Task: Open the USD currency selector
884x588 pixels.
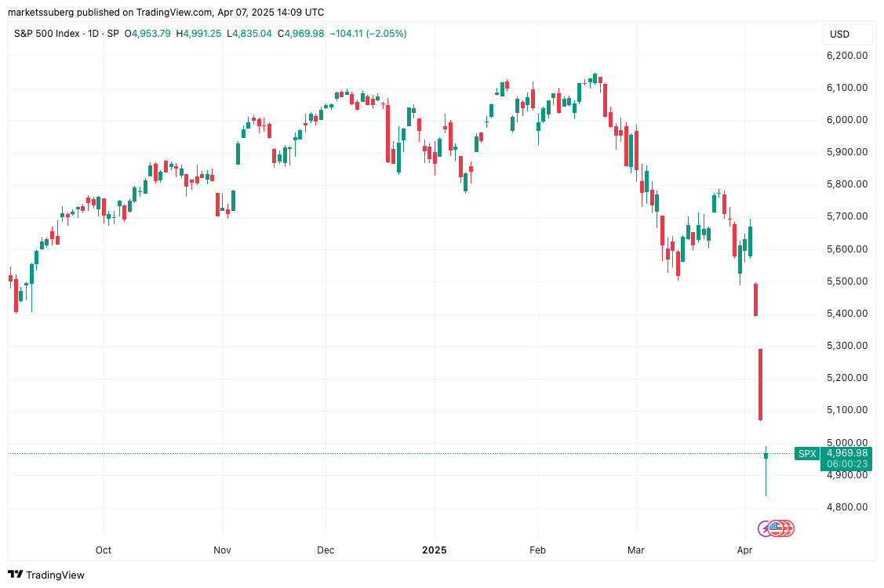Action: pos(839,34)
